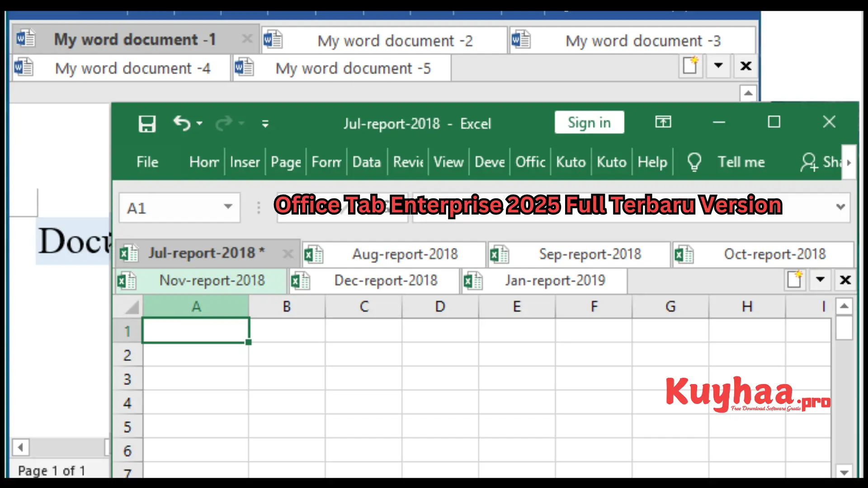868x488 pixels.
Task: Click the Tell me lightbulb icon
Action: [694, 161]
